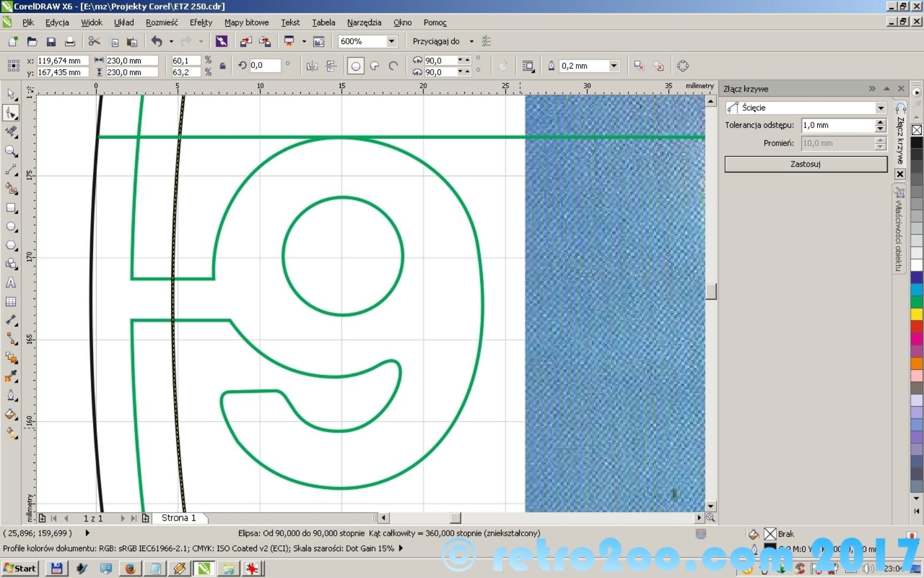Click the Cut scissors icon
This screenshot has width=924, height=578.
coord(94,42)
